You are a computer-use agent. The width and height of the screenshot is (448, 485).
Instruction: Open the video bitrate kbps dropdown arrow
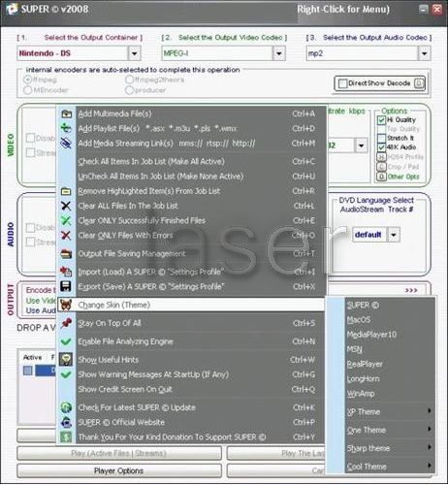(362, 145)
